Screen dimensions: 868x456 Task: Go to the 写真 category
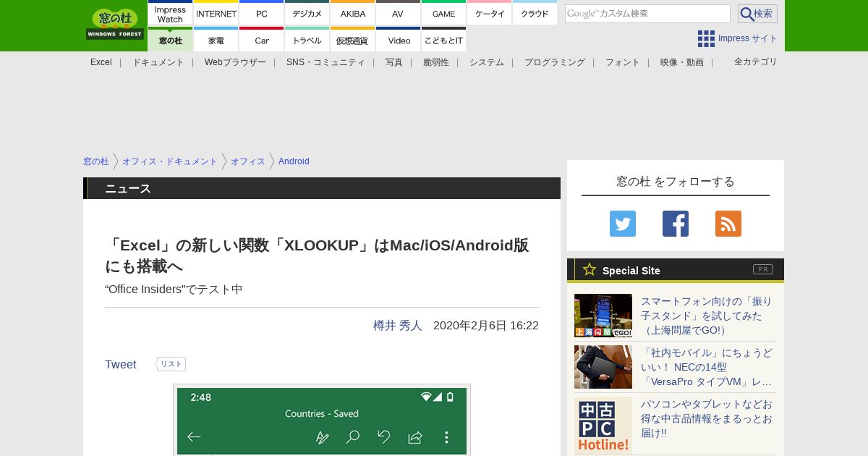click(394, 62)
